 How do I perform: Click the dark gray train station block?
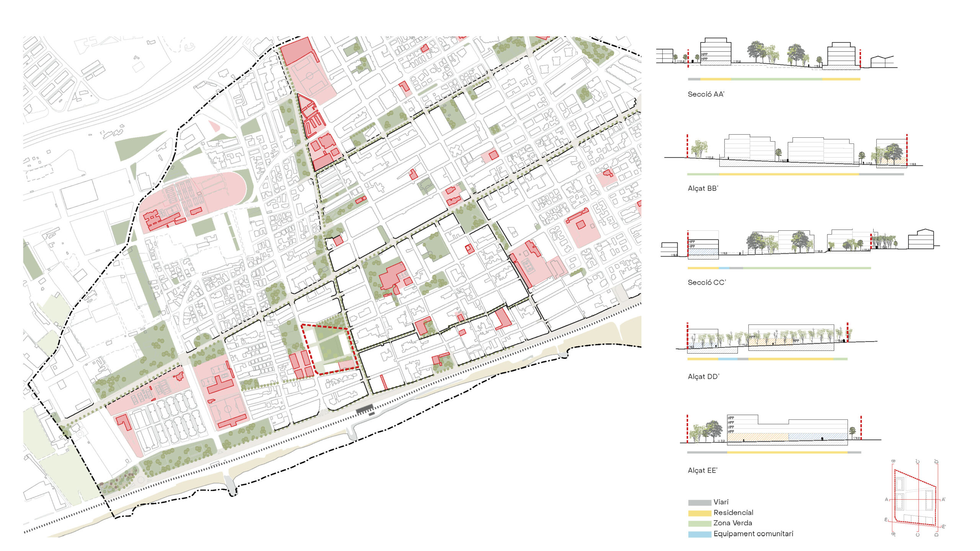coord(364,409)
